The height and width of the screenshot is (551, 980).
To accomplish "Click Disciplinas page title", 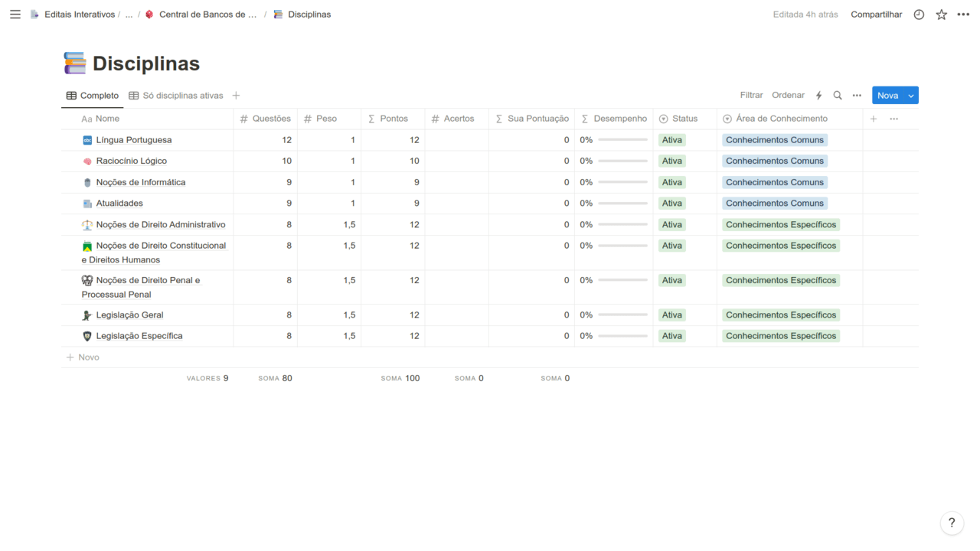I will [146, 64].
